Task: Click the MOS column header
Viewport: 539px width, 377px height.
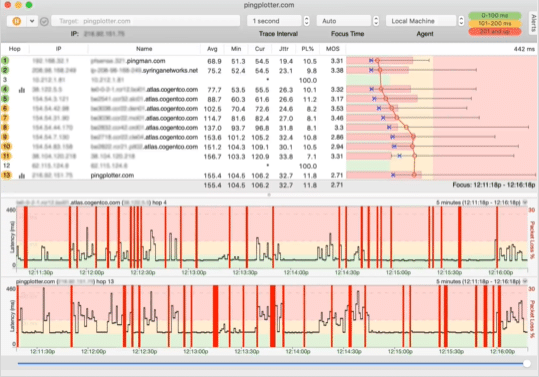Action: 332,49
